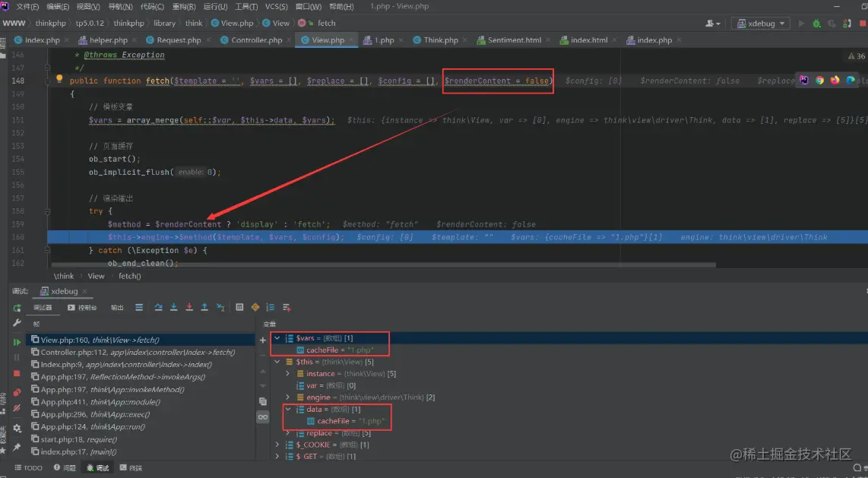
Task: Open the 文件(F) menu
Action: (27, 7)
